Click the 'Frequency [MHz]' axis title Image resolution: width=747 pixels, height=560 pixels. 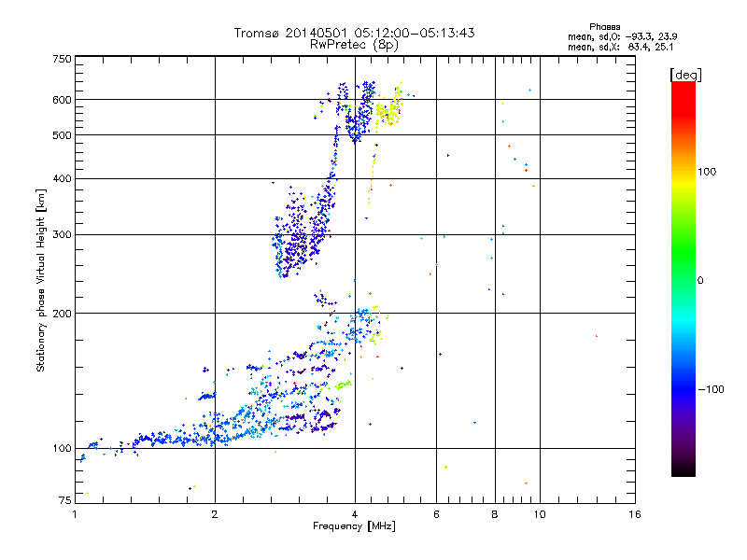click(x=354, y=526)
